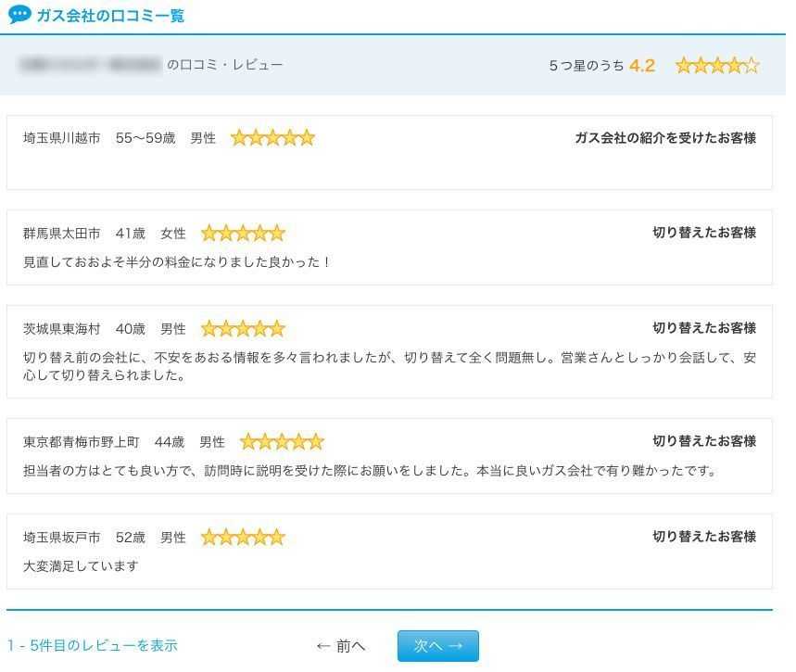Click the star rating of the 青梅市野上町 review
The image size is (796, 672).
point(282,442)
